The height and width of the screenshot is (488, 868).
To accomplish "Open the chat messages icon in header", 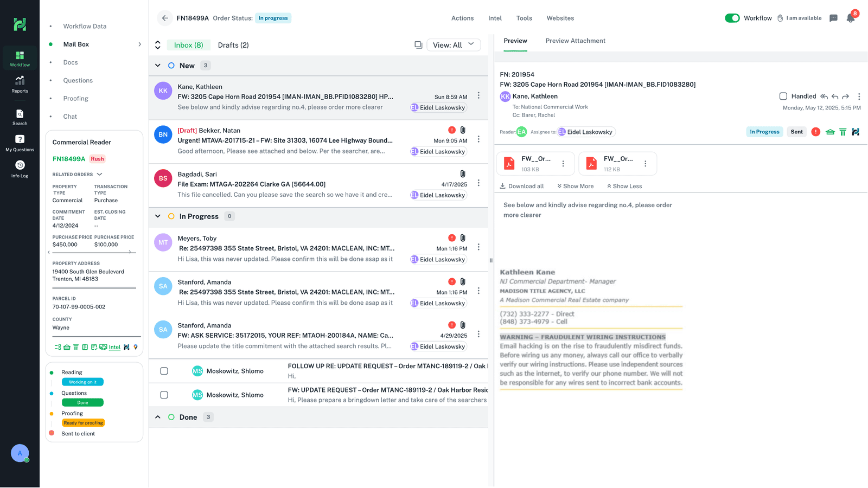I will (834, 18).
